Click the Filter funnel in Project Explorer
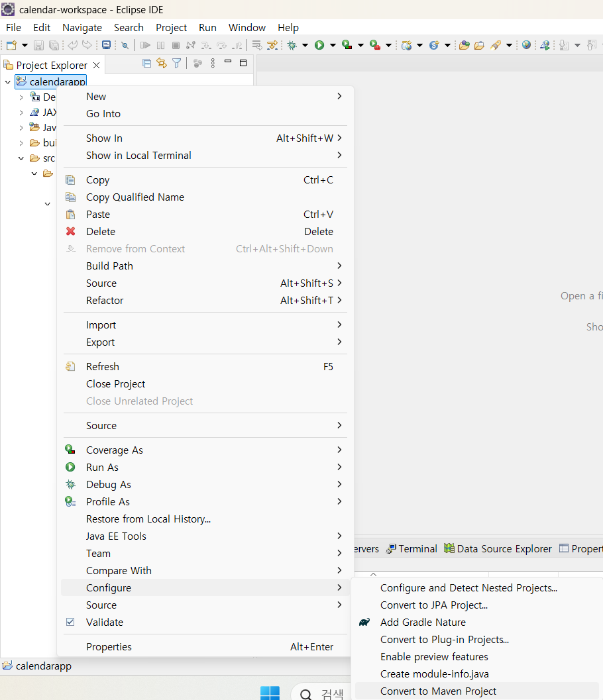This screenshot has width=603, height=700. tap(177, 64)
